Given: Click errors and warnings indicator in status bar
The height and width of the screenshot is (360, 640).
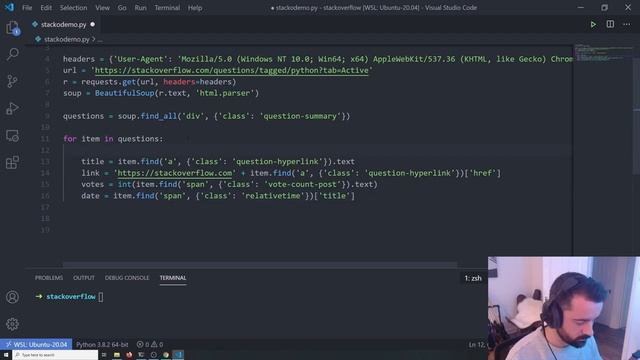Looking at the screenshot, I should click(x=150, y=344).
